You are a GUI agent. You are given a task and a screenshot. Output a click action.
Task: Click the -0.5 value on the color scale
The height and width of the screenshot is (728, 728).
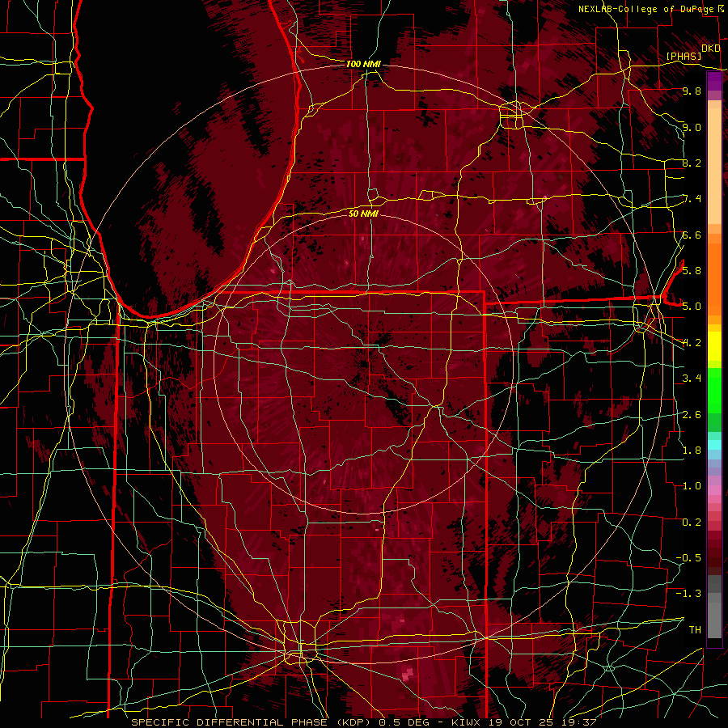(688, 558)
